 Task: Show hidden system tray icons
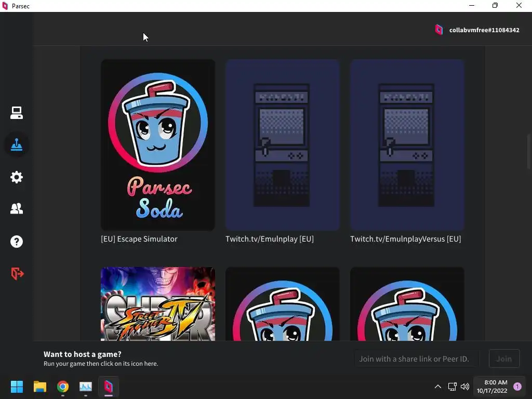coord(438,387)
